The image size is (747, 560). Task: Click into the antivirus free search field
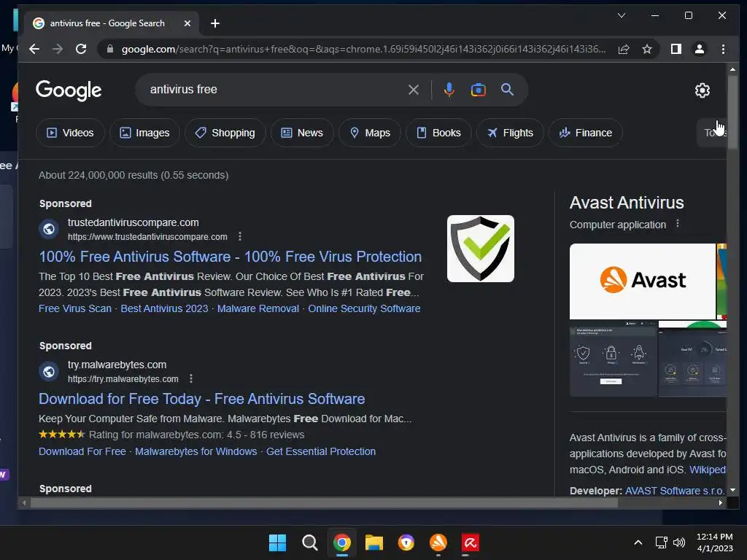coord(274,90)
